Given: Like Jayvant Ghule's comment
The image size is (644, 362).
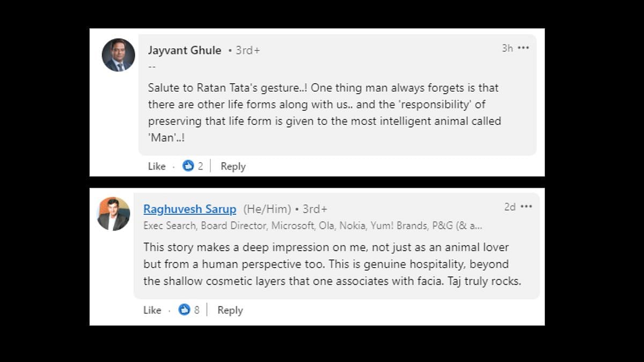Looking at the screenshot, I should pyautogui.click(x=157, y=166).
